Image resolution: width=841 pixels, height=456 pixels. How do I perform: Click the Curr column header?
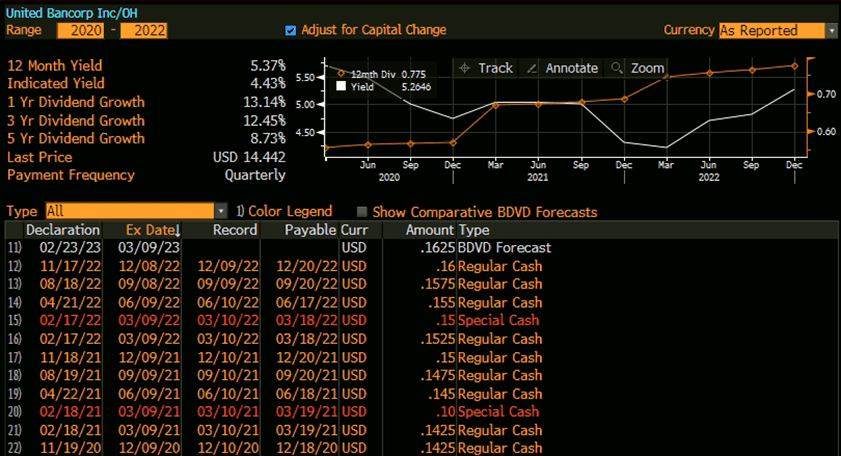(355, 230)
